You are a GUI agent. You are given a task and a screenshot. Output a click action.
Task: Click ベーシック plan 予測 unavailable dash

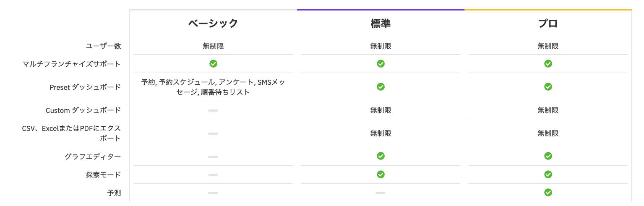pyautogui.click(x=213, y=193)
